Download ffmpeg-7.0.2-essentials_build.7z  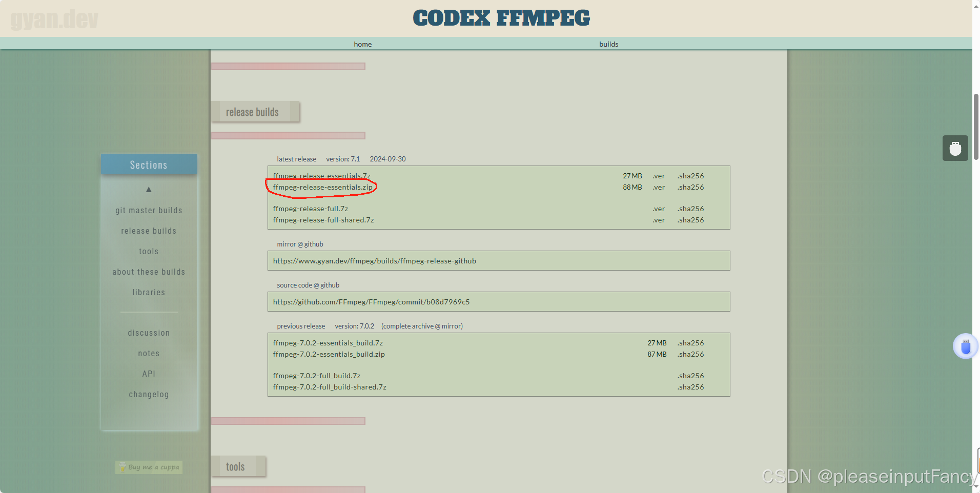328,343
